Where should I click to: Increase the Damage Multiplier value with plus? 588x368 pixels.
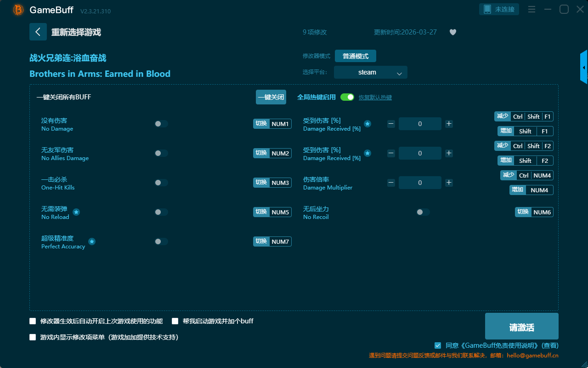[x=449, y=183]
